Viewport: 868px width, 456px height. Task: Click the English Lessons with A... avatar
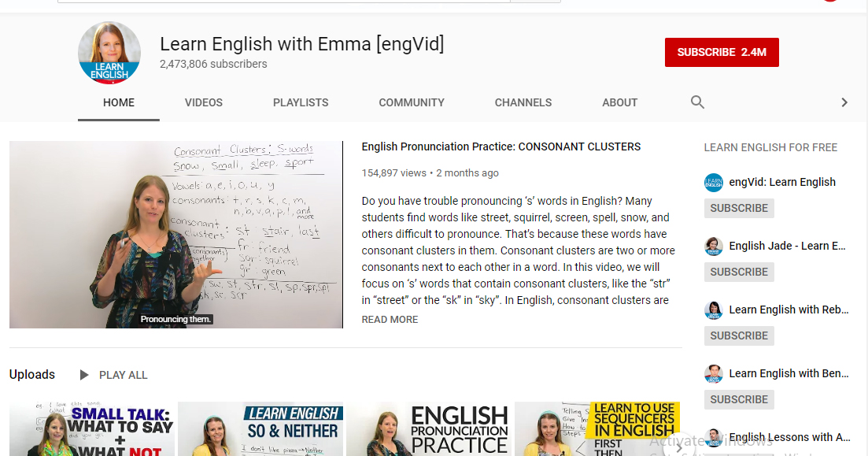click(714, 437)
